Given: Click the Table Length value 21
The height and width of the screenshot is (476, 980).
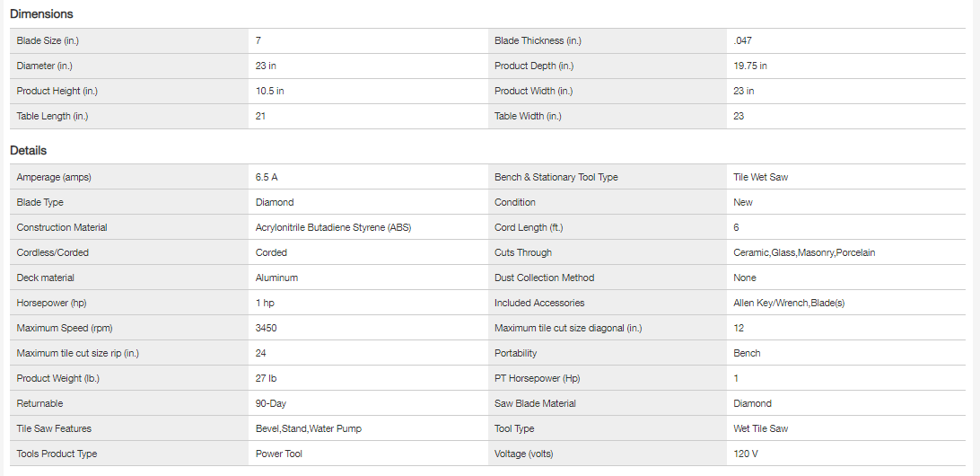Looking at the screenshot, I should pos(260,116).
